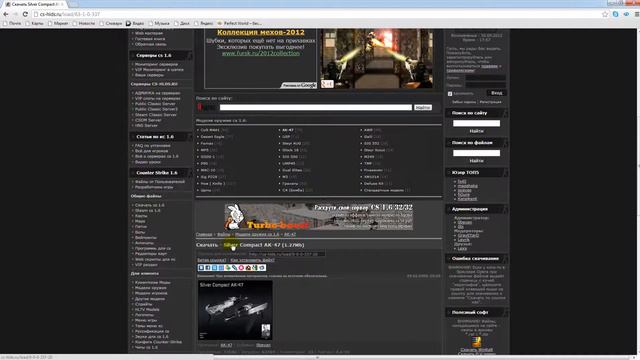Image resolution: width=640 pixels, height=360 pixels.
Task: Click the AK-47 breadcrumb link
Action: (290, 235)
